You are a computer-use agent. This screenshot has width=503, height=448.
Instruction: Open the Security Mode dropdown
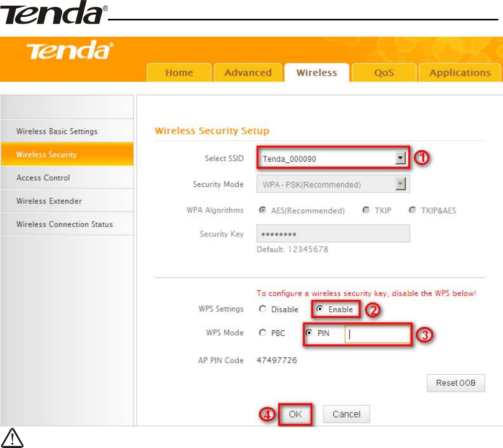(333, 184)
